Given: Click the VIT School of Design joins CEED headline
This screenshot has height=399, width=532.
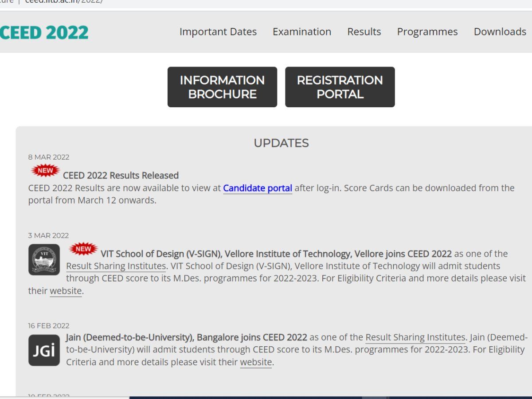Looking at the screenshot, I should point(276,254).
